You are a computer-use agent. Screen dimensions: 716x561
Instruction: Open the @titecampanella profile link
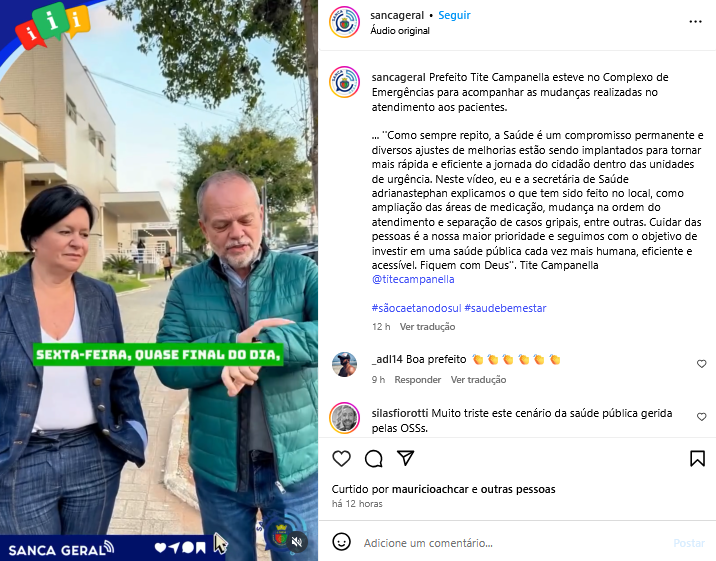(x=413, y=279)
